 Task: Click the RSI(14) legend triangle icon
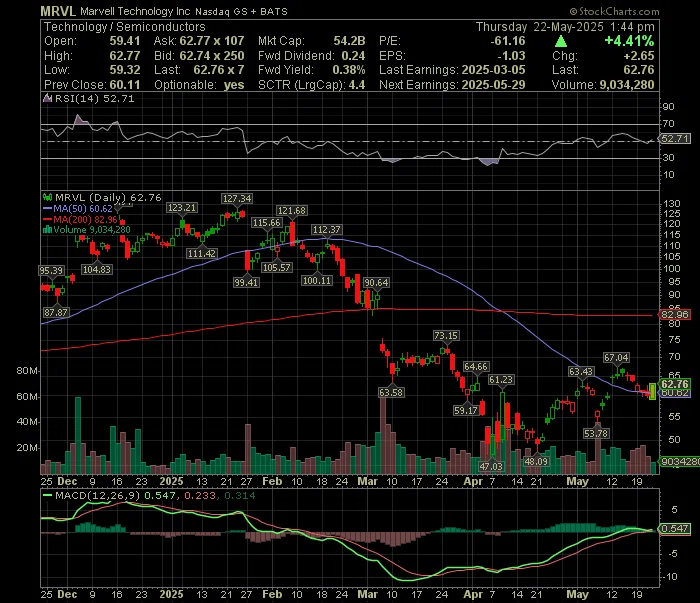[x=47, y=98]
